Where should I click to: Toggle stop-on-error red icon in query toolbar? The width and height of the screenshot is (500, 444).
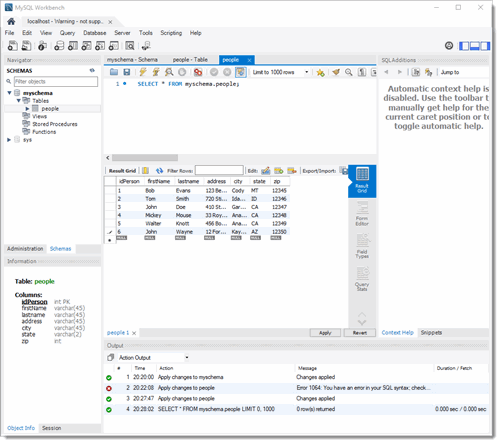click(x=198, y=72)
